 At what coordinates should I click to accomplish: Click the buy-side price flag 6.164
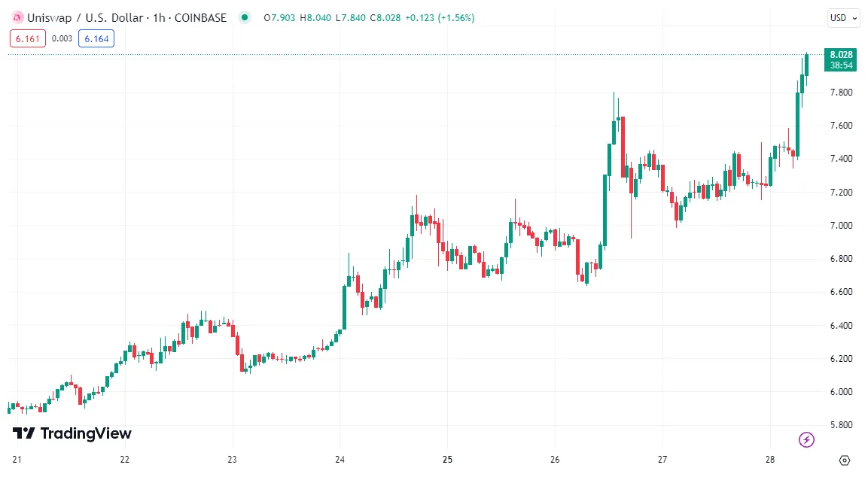[x=96, y=38]
